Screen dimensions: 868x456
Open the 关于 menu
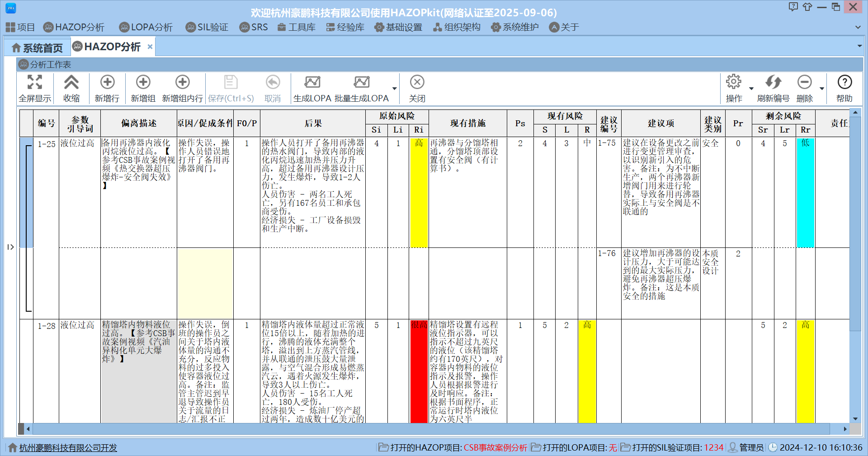pyautogui.click(x=564, y=27)
